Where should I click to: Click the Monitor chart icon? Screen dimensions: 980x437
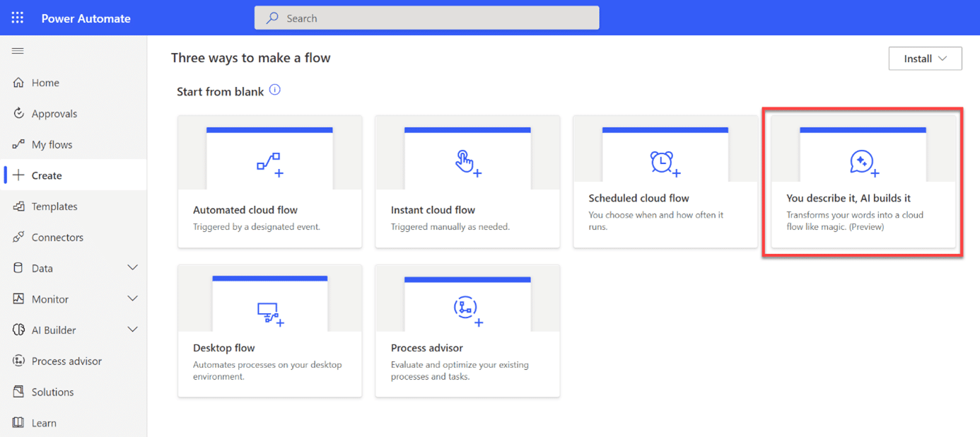tap(18, 299)
